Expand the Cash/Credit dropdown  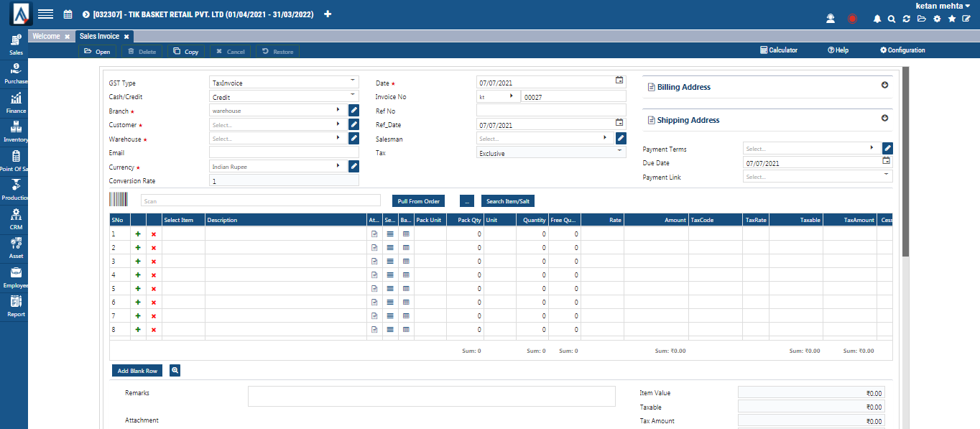(x=351, y=96)
